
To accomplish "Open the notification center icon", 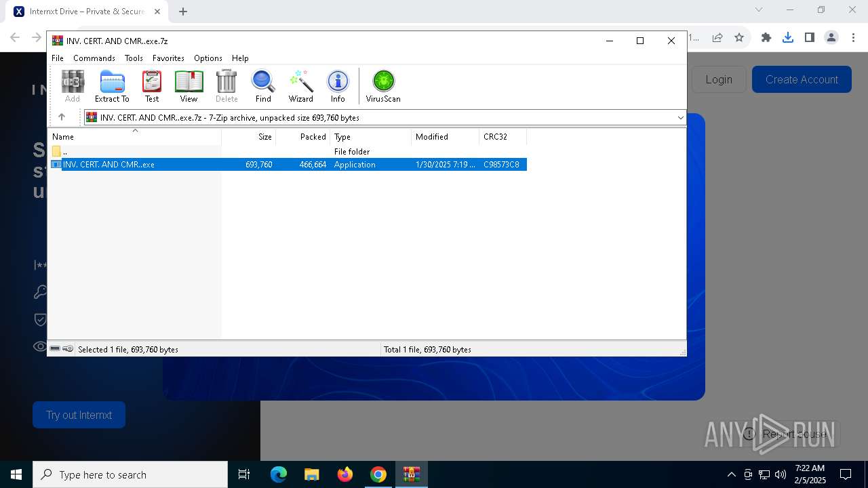I will pos(846,474).
